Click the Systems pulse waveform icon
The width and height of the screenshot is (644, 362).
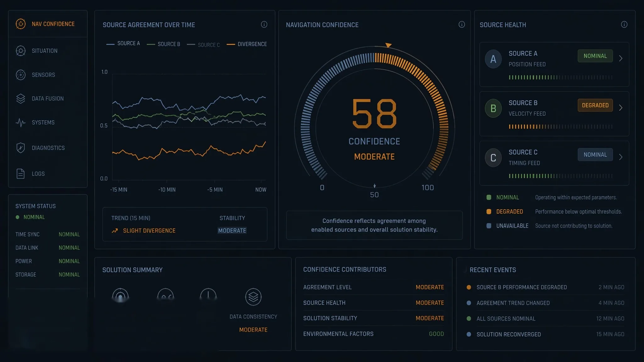coord(20,123)
